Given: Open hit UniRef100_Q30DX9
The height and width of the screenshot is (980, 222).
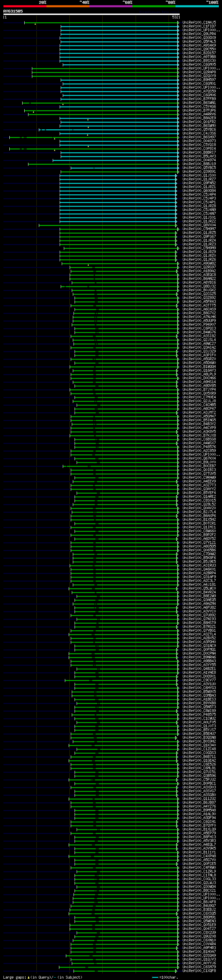Looking at the screenshot, I should click(x=199, y=38).
